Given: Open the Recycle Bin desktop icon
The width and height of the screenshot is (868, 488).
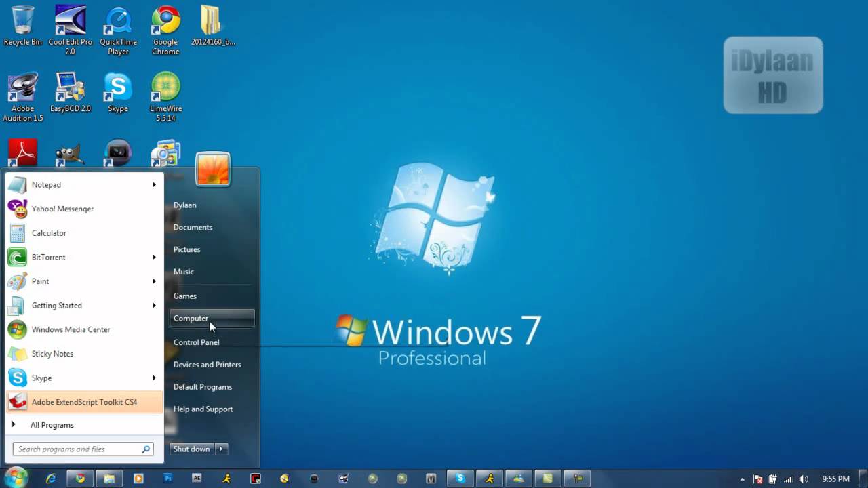Looking at the screenshot, I should 22,26.
